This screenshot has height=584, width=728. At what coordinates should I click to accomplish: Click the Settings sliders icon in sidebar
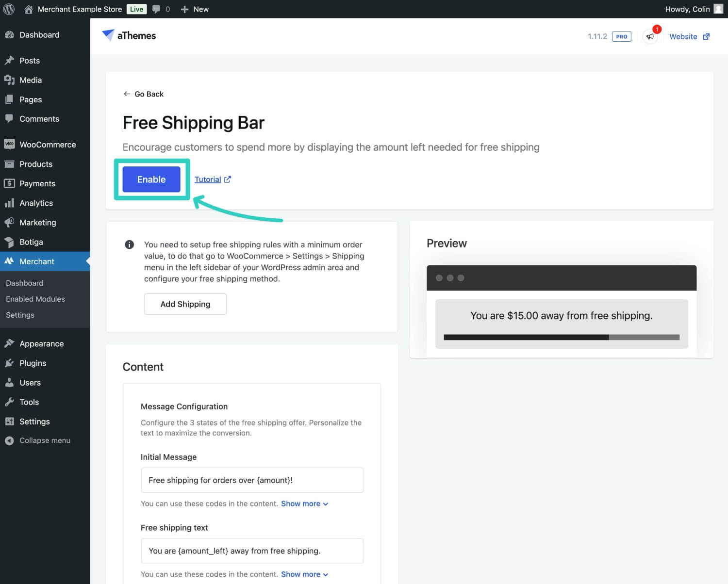click(9, 421)
